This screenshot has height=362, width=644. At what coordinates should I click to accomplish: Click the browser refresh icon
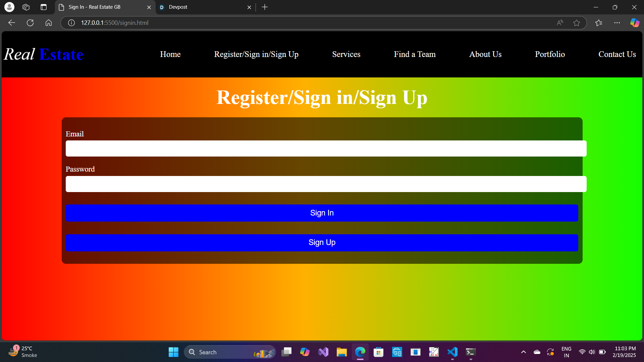[x=30, y=23]
